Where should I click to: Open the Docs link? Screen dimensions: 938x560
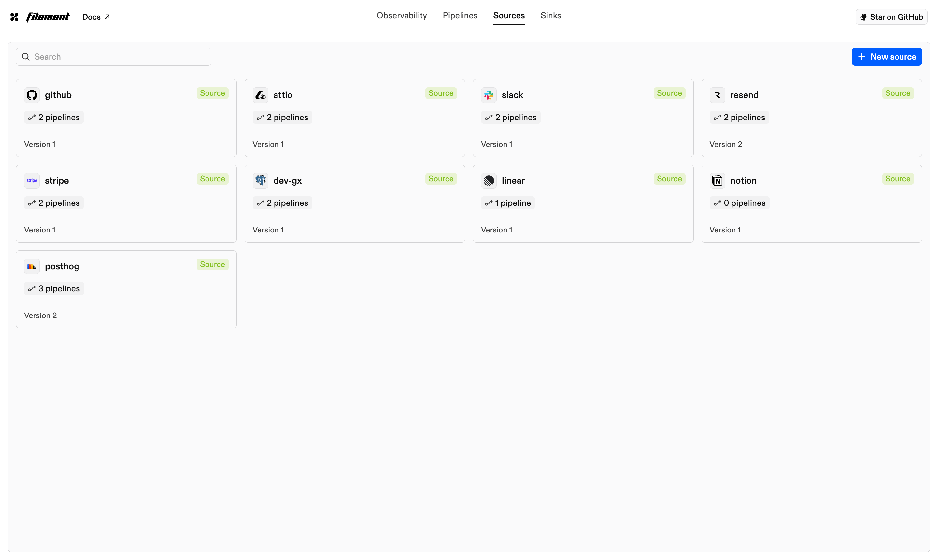[96, 17]
